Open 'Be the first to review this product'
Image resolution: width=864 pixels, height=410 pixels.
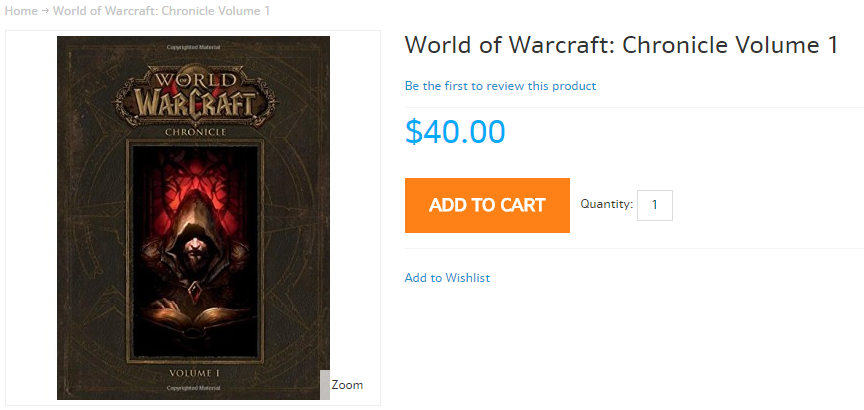[x=500, y=86]
